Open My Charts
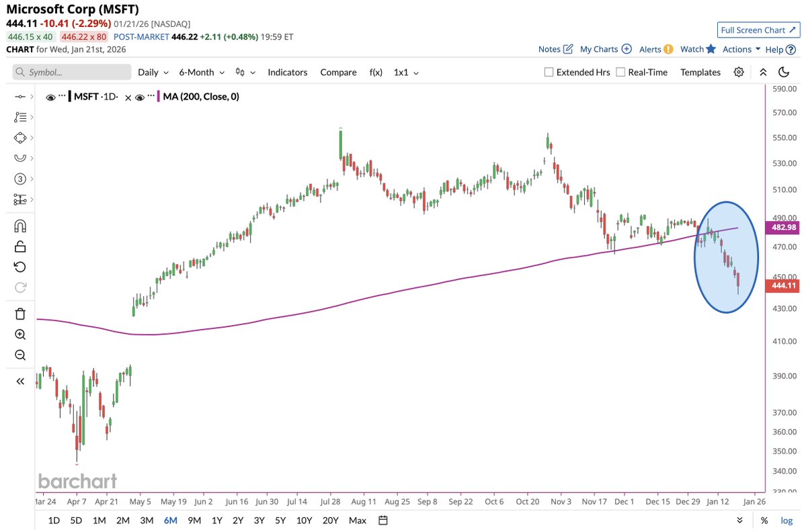Viewport: 806px width, 532px height. [599, 48]
